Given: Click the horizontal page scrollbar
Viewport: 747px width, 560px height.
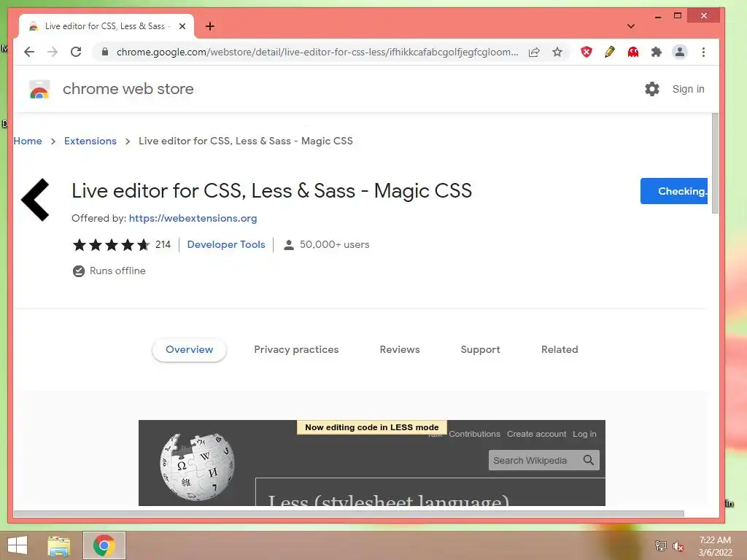Looking at the screenshot, I should click(349, 514).
